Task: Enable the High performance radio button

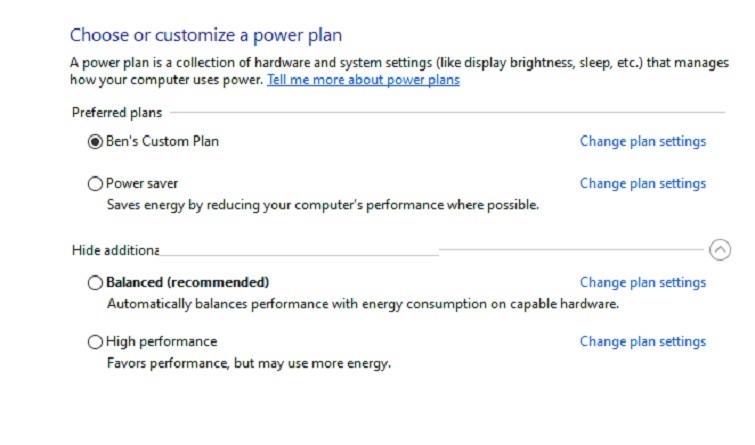Action: pos(96,342)
